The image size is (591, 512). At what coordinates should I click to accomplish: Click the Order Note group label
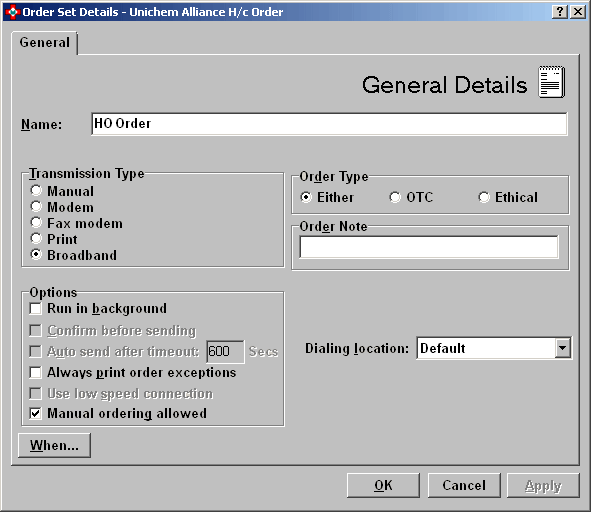pos(333,226)
